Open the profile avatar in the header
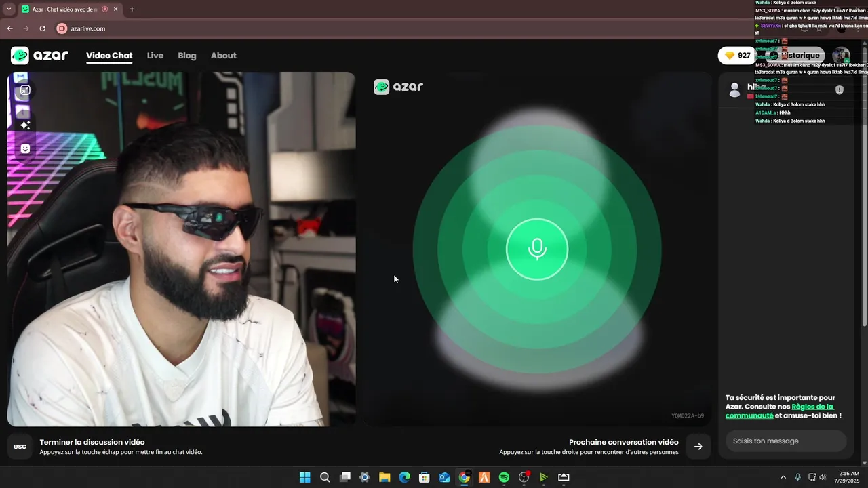The width and height of the screenshot is (868, 488). point(841,56)
